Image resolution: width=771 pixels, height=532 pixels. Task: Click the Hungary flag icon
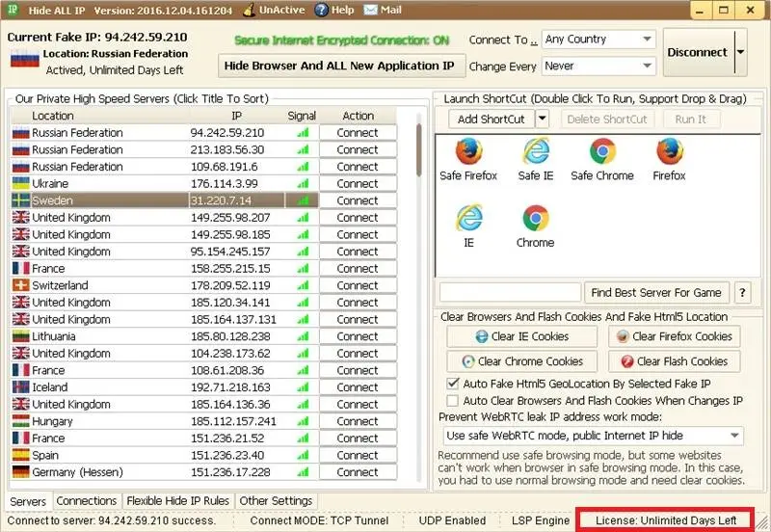20,421
